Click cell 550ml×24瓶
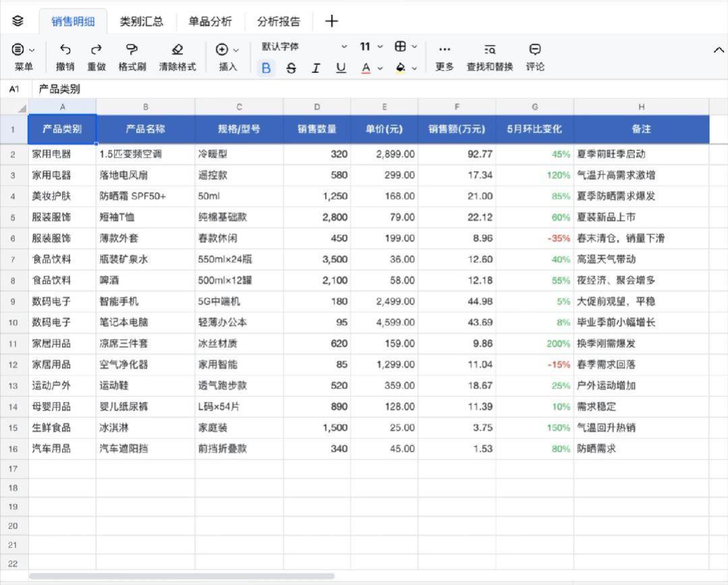728x585 pixels. coord(239,259)
